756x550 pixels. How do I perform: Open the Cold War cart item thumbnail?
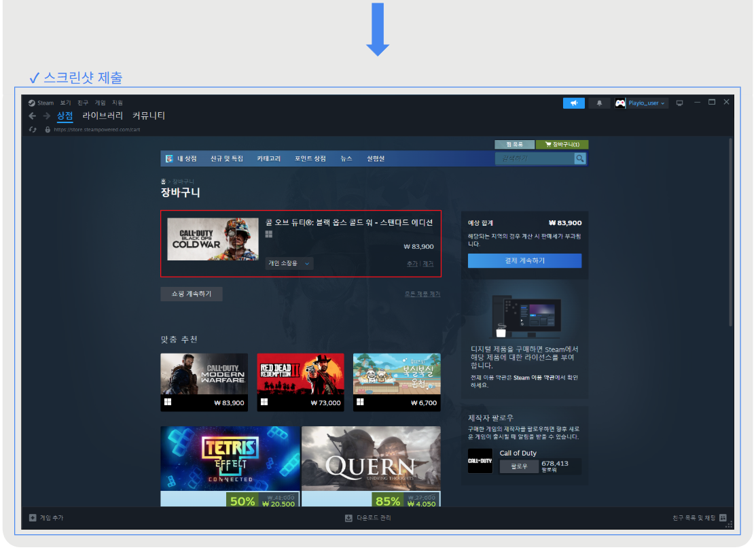(213, 239)
